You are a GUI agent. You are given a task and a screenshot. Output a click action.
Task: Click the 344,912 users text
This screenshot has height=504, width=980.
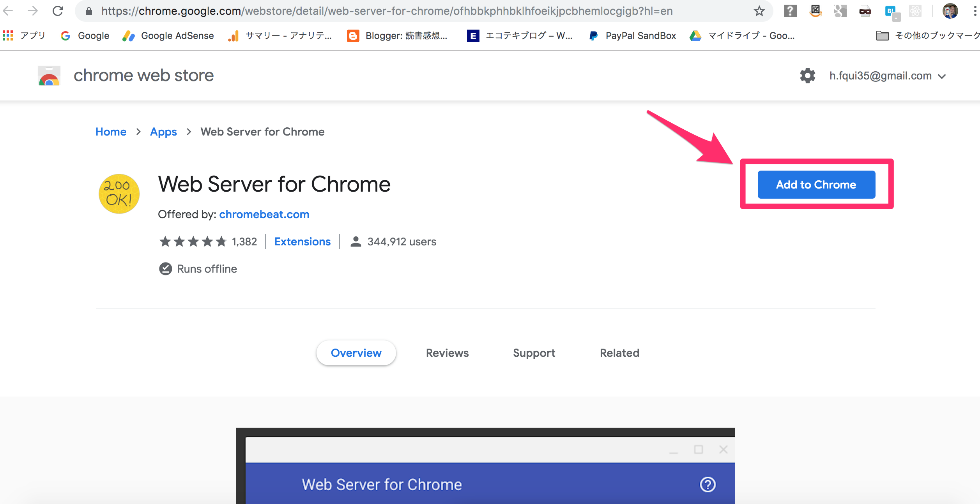click(402, 242)
